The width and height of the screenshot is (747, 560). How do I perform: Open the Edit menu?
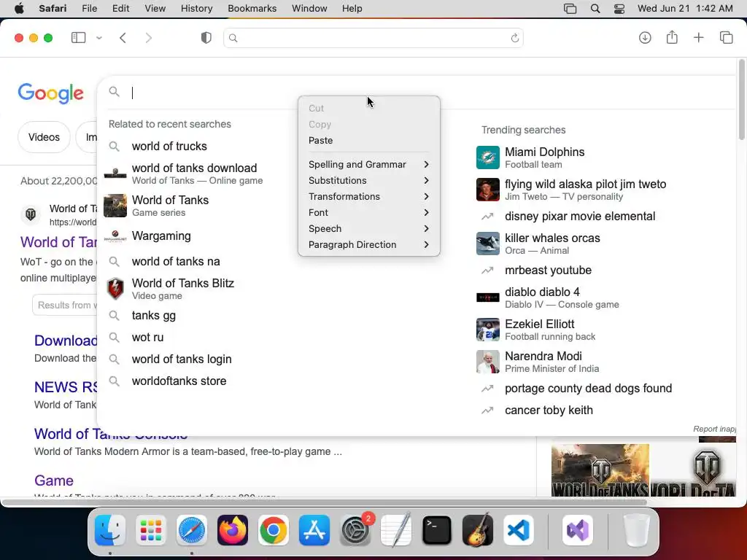coord(120,9)
